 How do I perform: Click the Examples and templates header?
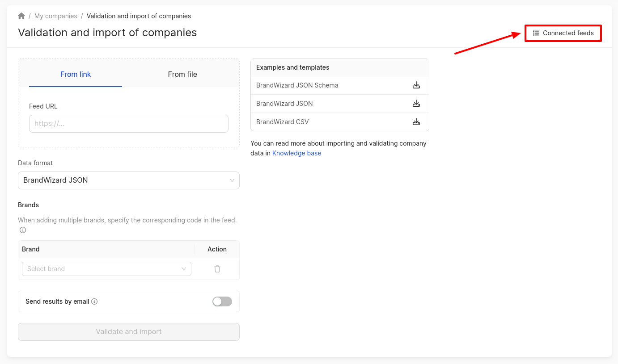(293, 67)
